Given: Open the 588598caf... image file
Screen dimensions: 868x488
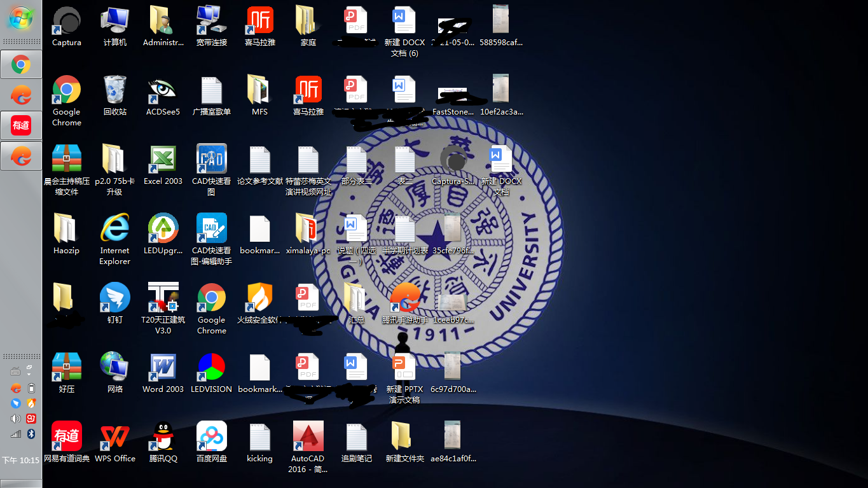Looking at the screenshot, I should [501, 27].
